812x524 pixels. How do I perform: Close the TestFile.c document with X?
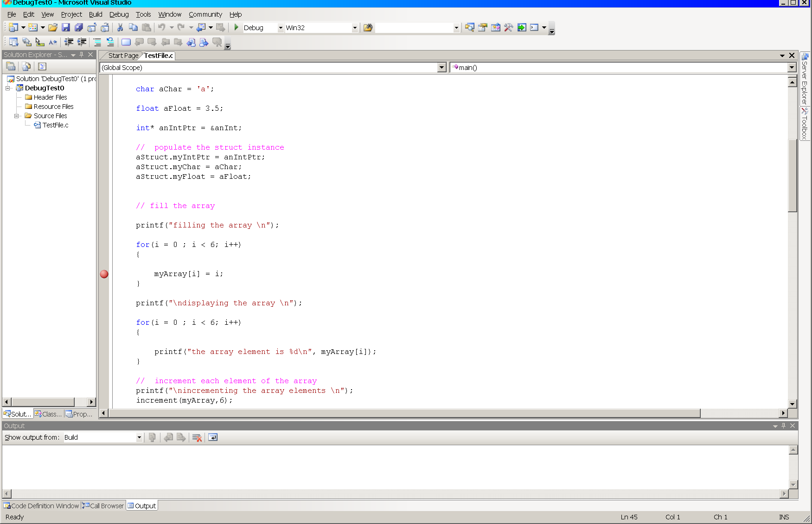pyautogui.click(x=792, y=56)
